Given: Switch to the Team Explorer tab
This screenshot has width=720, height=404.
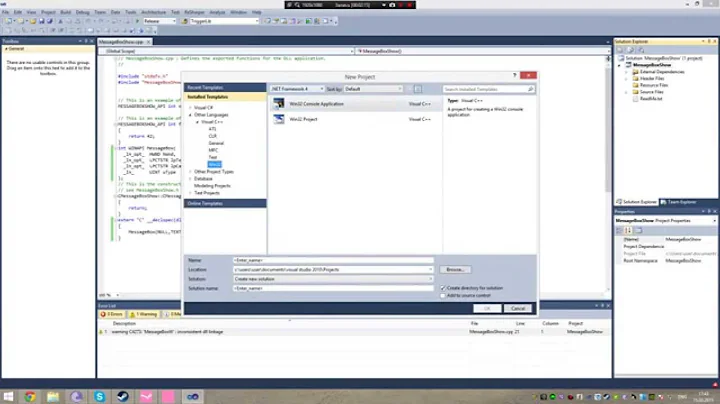Looking at the screenshot, I should click(x=679, y=202).
